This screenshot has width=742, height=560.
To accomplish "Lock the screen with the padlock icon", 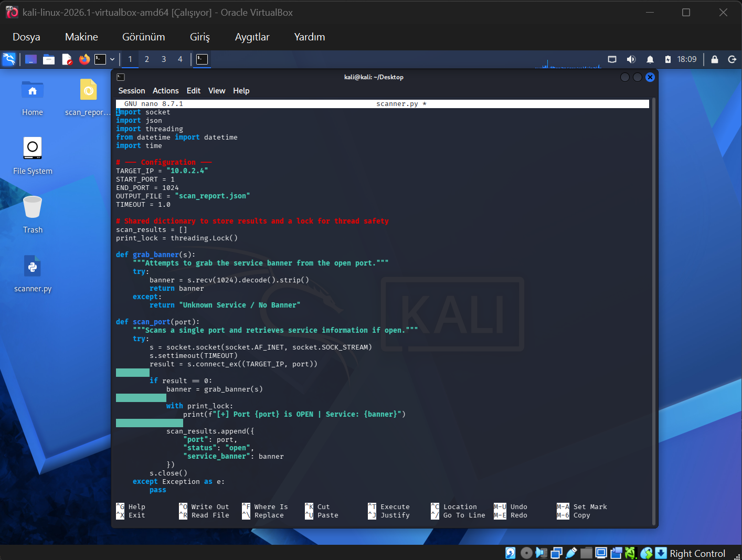I will point(714,59).
